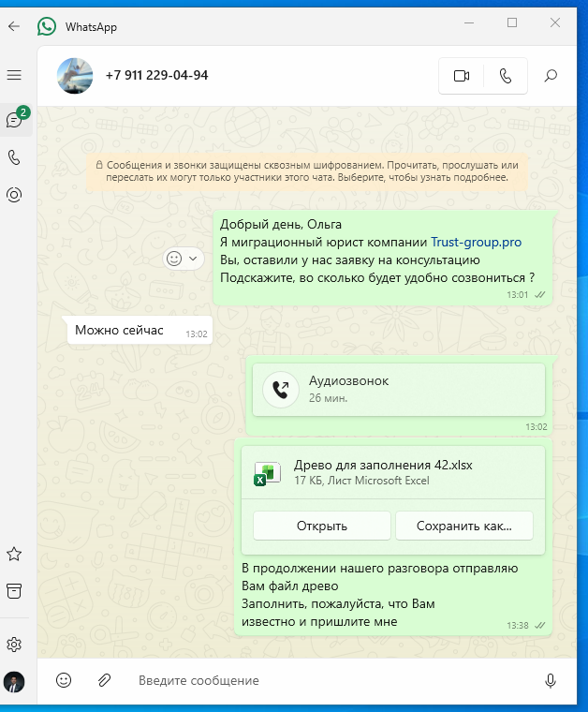Viewport: 588px width, 712px height.
Task: Select text 'В продолжении нашего разговора'
Action: [345, 568]
